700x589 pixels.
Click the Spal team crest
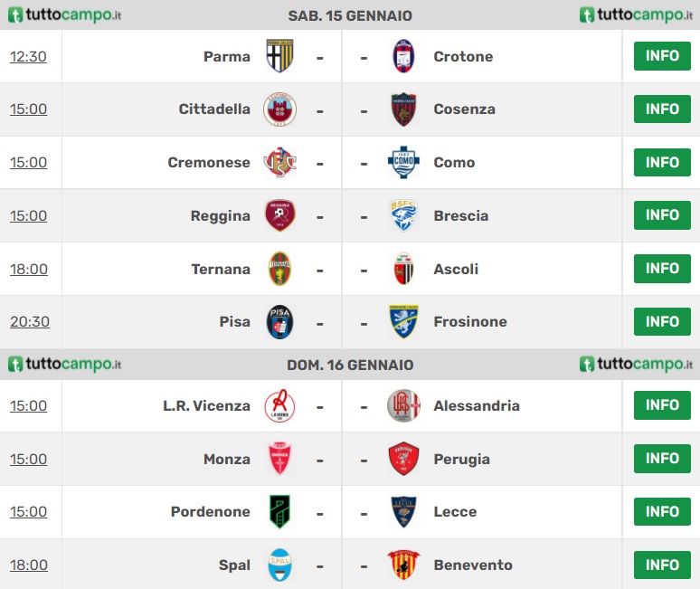(280, 565)
